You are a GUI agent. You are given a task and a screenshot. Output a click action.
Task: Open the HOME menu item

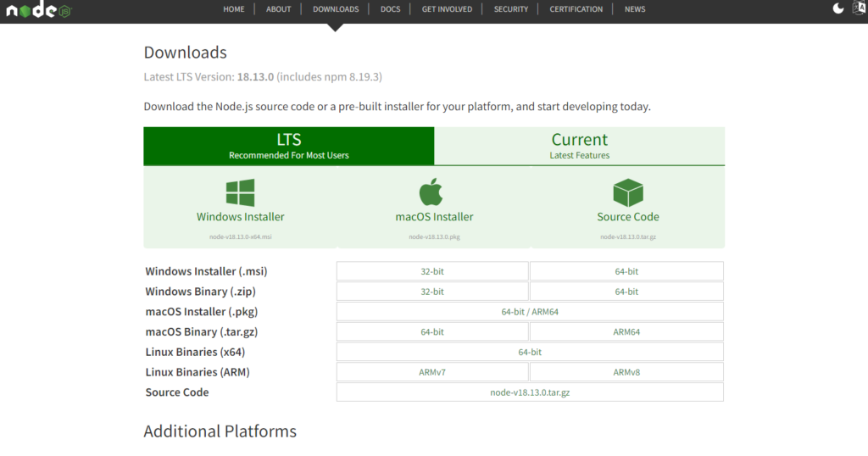tap(234, 8)
